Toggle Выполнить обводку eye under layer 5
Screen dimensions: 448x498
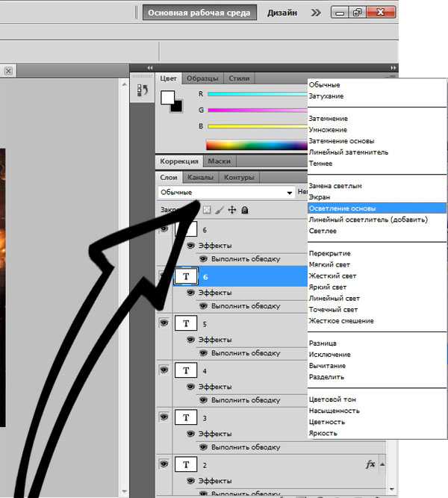pyautogui.click(x=203, y=353)
